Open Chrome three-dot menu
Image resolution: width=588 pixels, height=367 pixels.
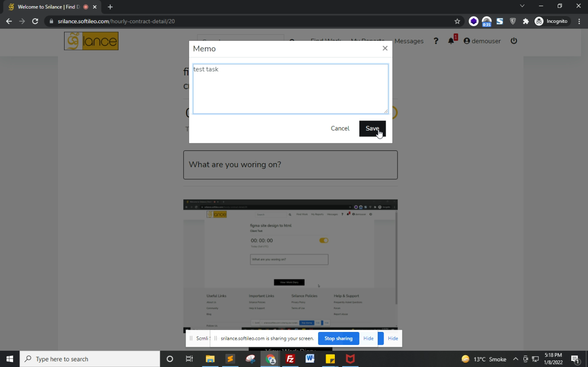[x=579, y=21]
